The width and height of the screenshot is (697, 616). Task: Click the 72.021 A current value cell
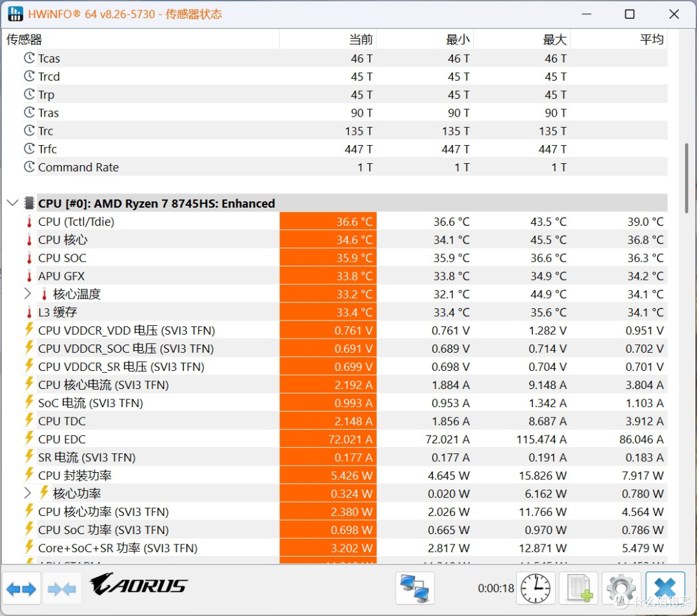328,439
